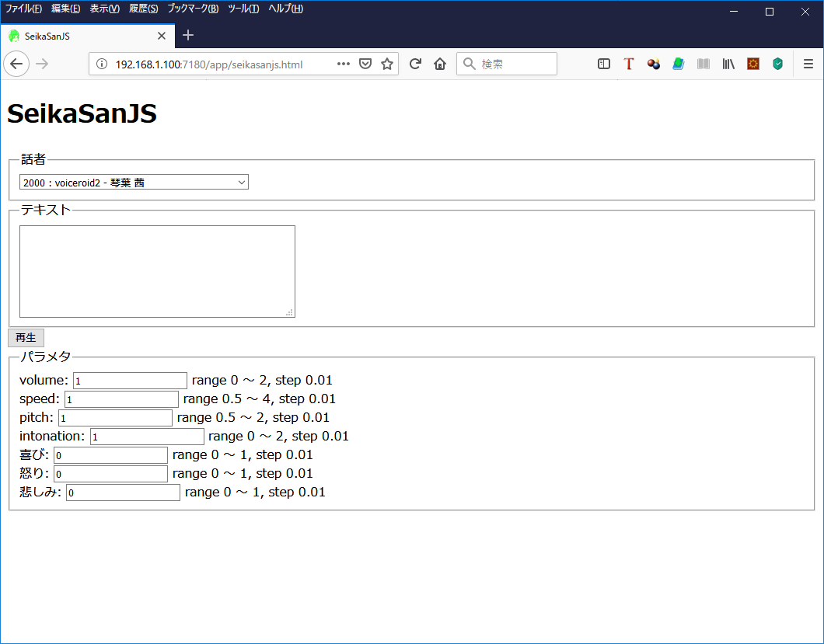This screenshot has height=644, width=824.
Task: Open a new browser tab
Action: (188, 36)
